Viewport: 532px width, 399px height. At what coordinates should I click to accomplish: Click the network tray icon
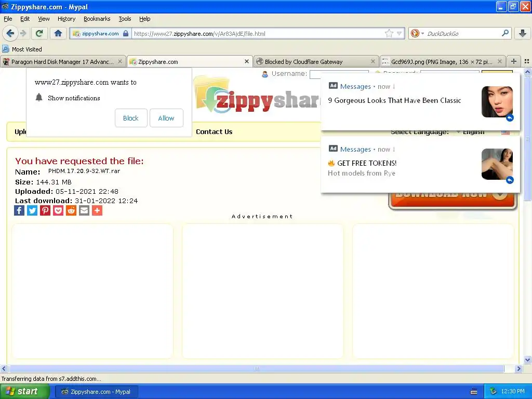(493, 392)
